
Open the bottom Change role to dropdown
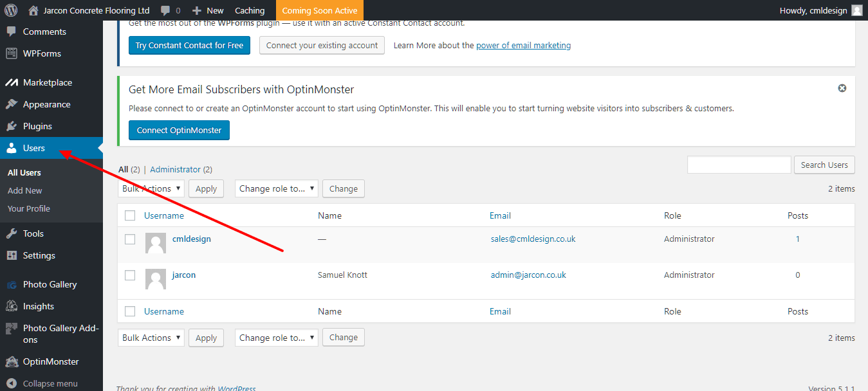pyautogui.click(x=277, y=338)
